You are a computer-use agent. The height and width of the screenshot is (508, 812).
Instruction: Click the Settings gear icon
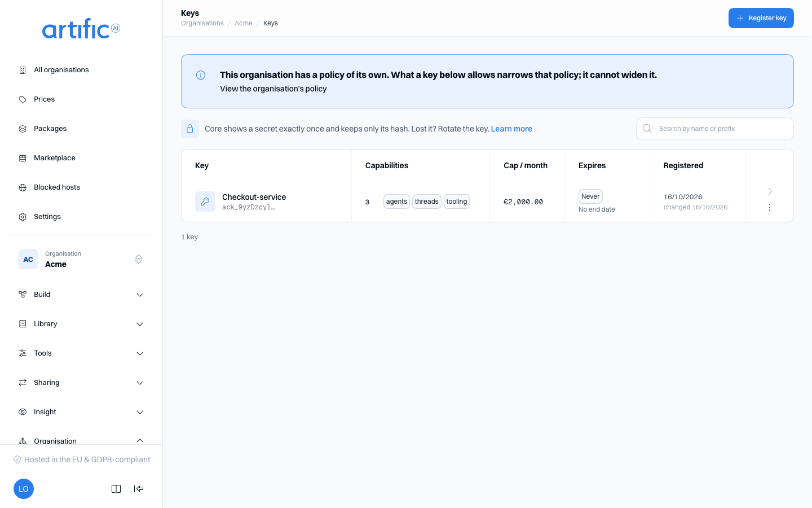click(23, 217)
